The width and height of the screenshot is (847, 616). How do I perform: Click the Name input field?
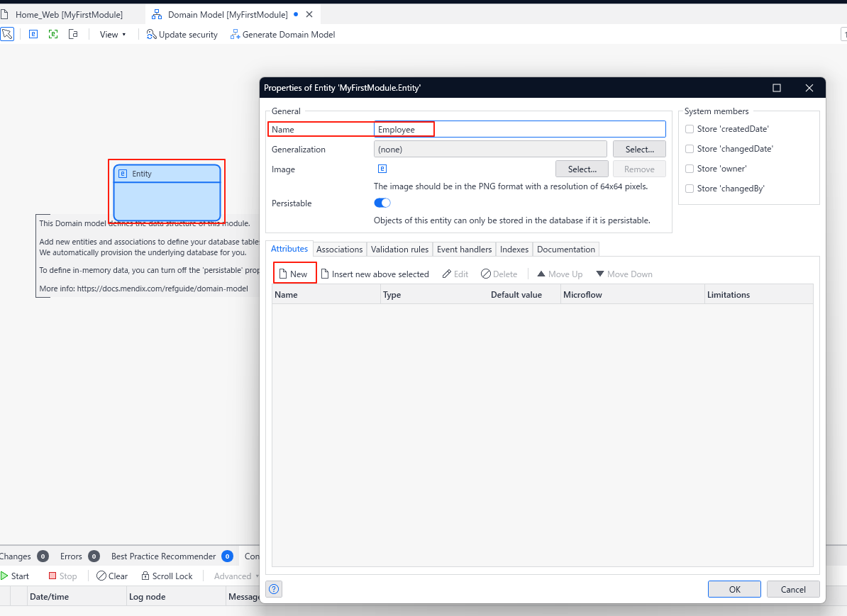[520, 129]
